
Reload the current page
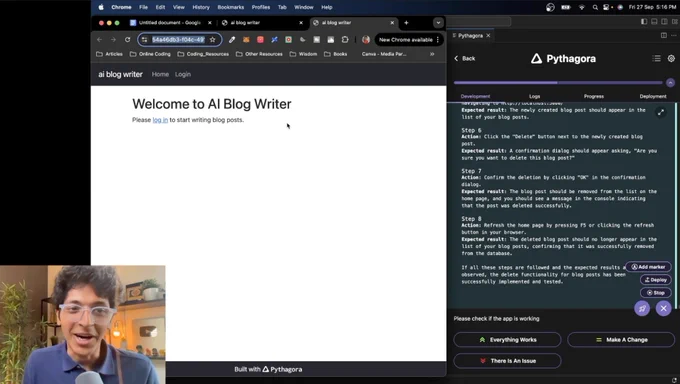tap(128, 39)
